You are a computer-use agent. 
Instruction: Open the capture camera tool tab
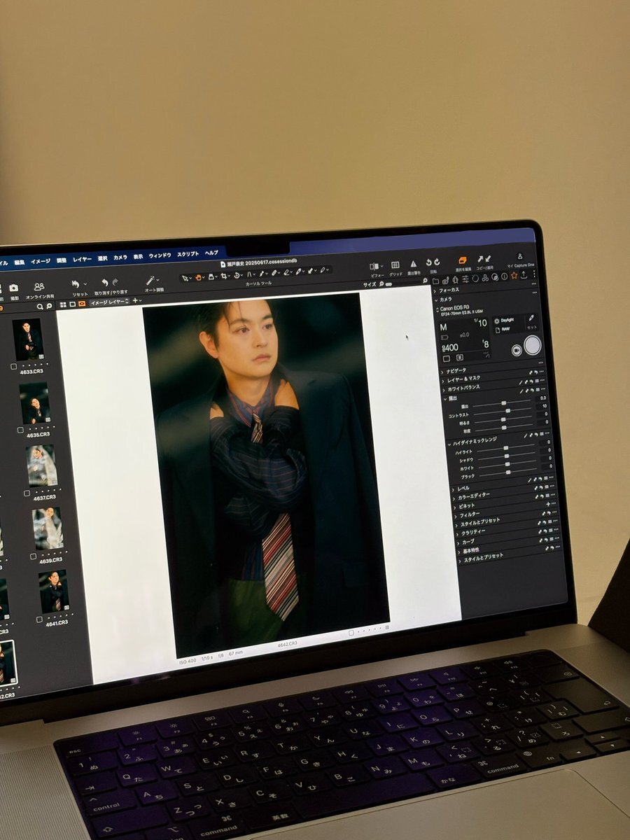[x=445, y=281]
